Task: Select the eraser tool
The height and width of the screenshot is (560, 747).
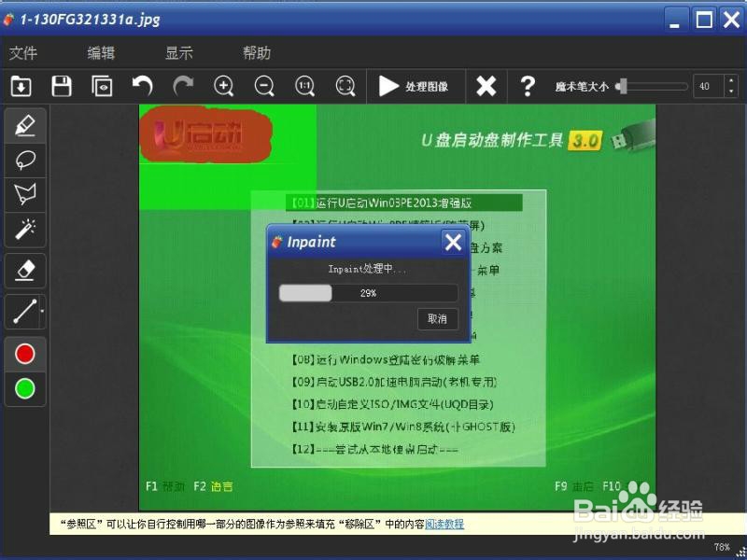Action: pyautogui.click(x=25, y=271)
